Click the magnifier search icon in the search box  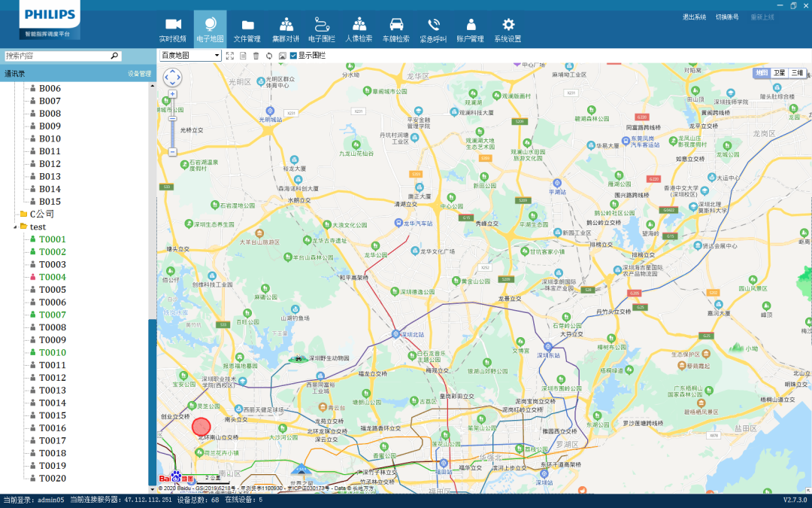(x=114, y=56)
